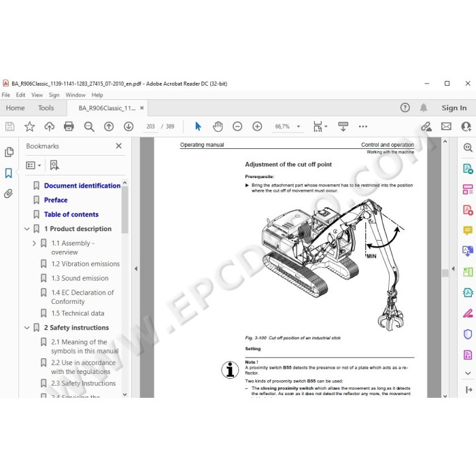
Task: Go to 1.5 Technical data bookmark
Action: (78, 313)
